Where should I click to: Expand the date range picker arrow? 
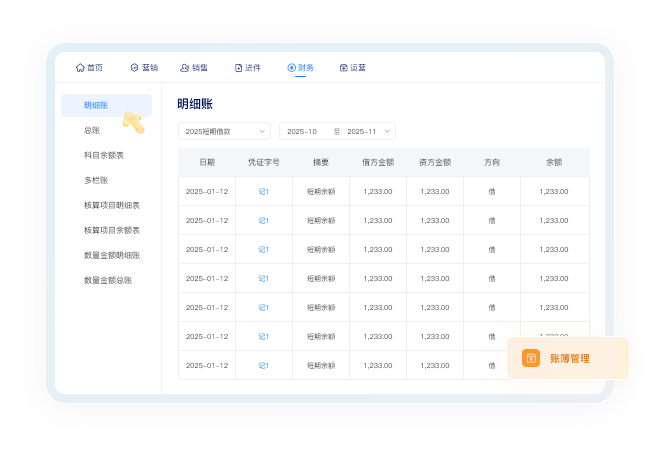(x=387, y=131)
